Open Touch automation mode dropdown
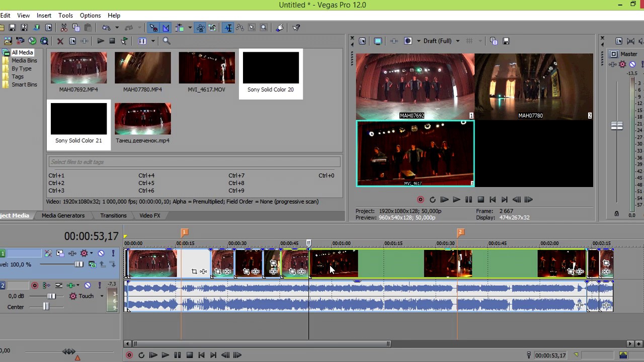The height and width of the screenshot is (362, 644). point(102,296)
